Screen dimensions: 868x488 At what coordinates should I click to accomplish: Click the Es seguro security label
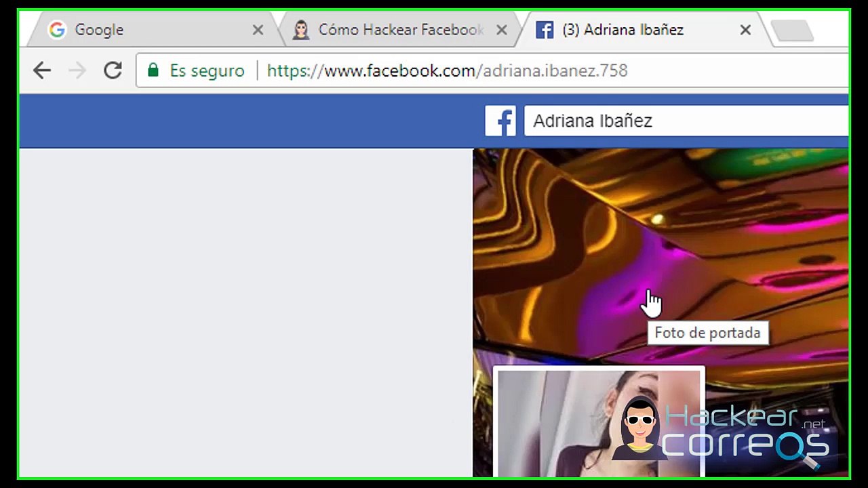point(207,70)
